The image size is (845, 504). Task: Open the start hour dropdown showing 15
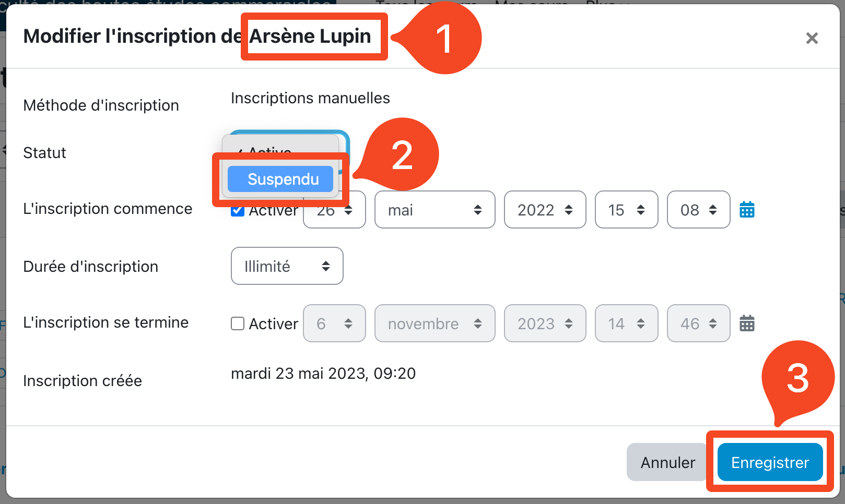(x=626, y=210)
